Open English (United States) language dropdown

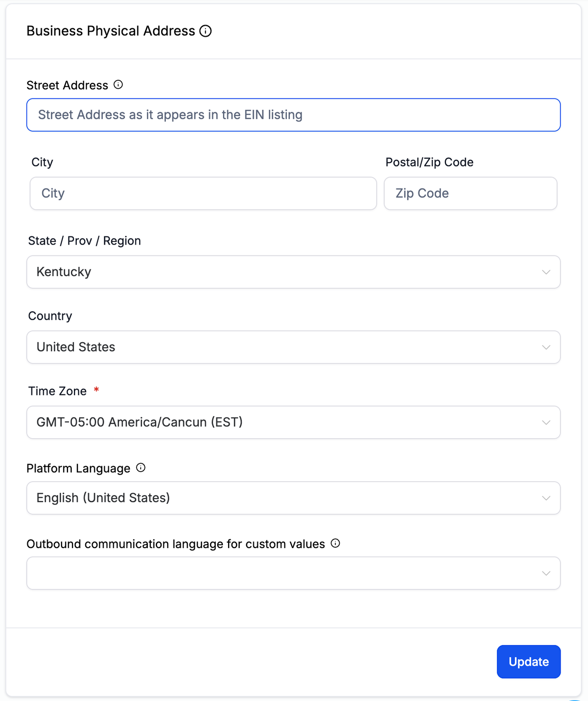coord(286,498)
